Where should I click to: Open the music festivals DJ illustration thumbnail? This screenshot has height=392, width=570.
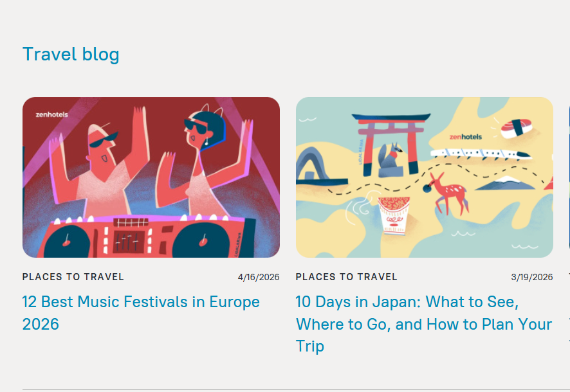151,177
